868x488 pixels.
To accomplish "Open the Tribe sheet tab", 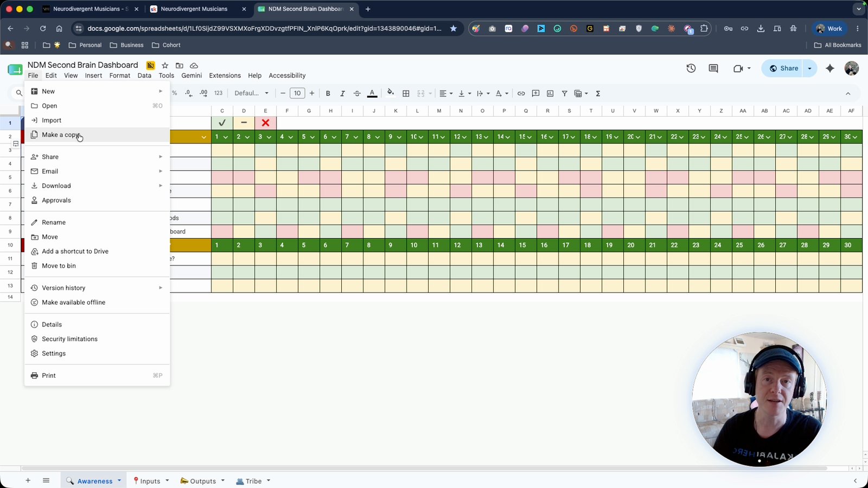I will click(253, 481).
